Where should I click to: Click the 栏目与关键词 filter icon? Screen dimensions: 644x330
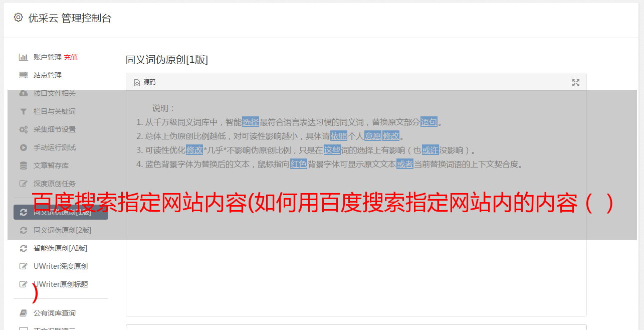point(23,111)
